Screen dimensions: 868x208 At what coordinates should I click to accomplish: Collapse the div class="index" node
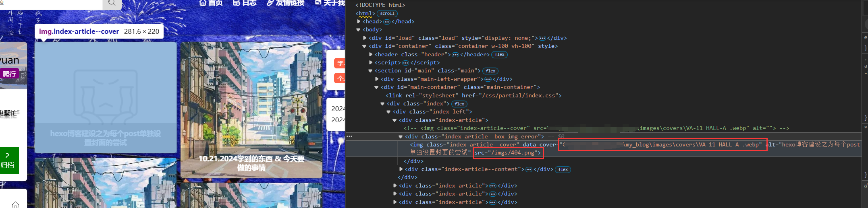click(382, 104)
